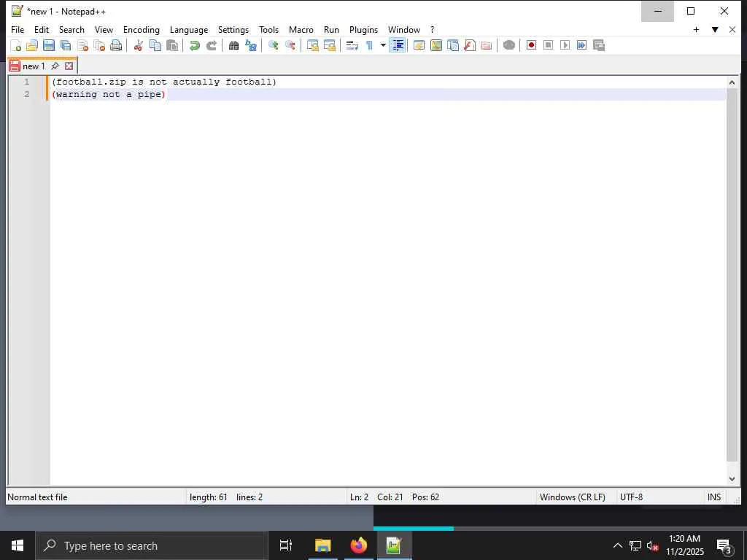This screenshot has width=747, height=560.
Task: Open the Define your language icon
Action: (419, 45)
